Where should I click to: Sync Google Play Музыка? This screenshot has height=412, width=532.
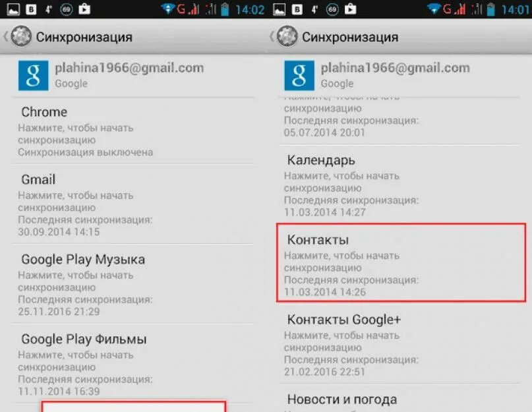click(x=133, y=284)
